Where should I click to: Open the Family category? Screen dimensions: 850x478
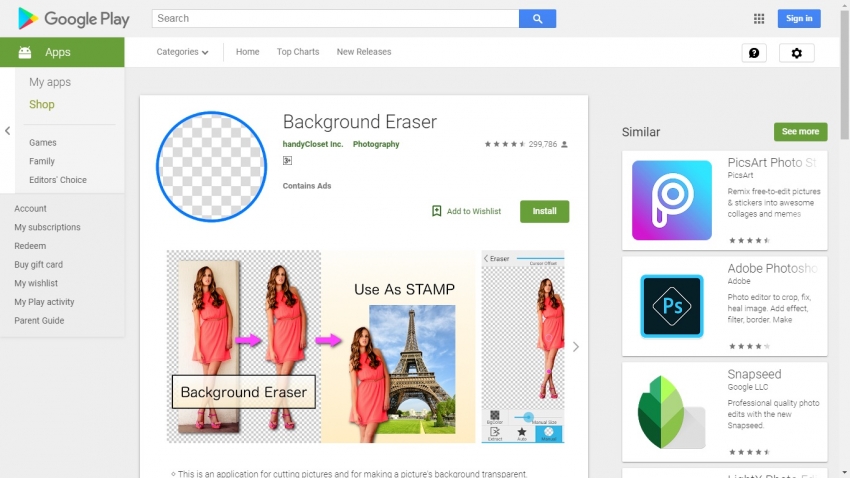[x=42, y=161]
